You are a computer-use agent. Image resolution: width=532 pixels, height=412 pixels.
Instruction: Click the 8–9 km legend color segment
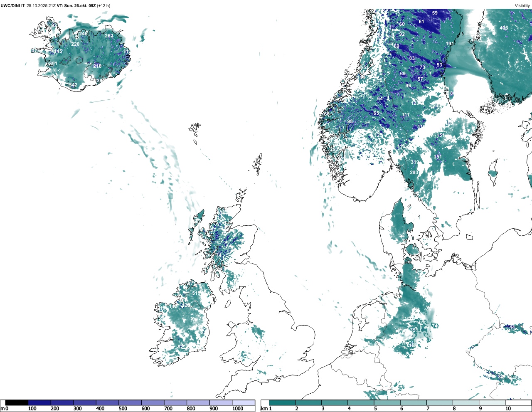pos(465,402)
